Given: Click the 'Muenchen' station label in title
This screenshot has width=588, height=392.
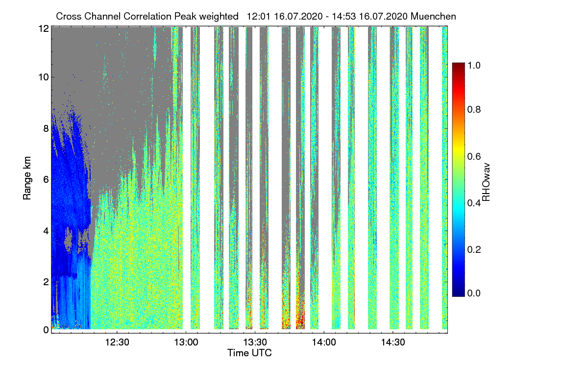Looking at the screenshot, I should (434, 17).
